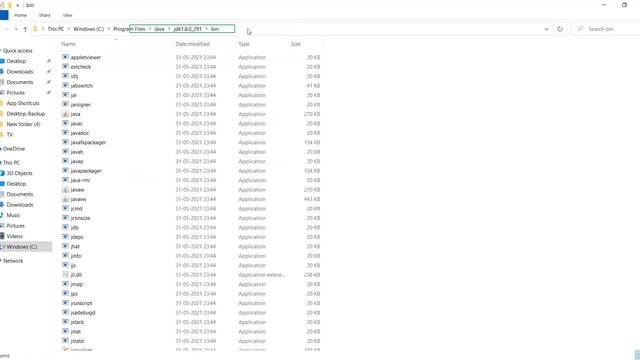Screen dimensions: 640x360
Task: Expand the address bar history dropdown
Action: 546,29
